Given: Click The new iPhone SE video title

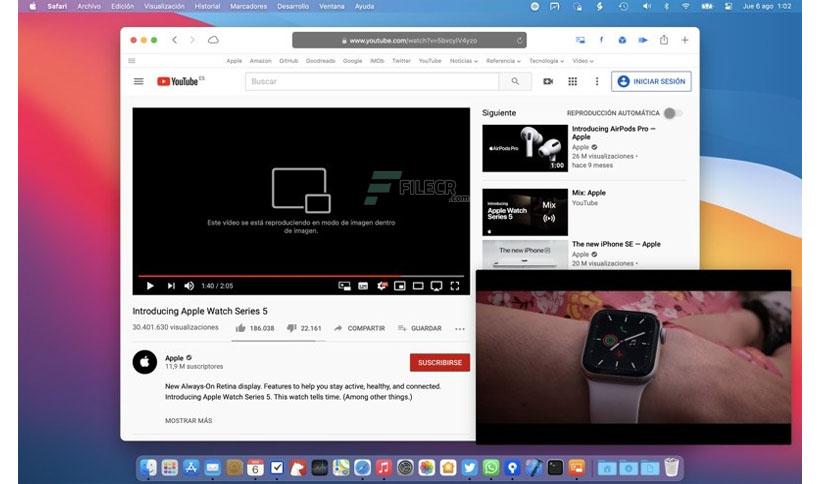Looking at the screenshot, I should pyautogui.click(x=616, y=244).
